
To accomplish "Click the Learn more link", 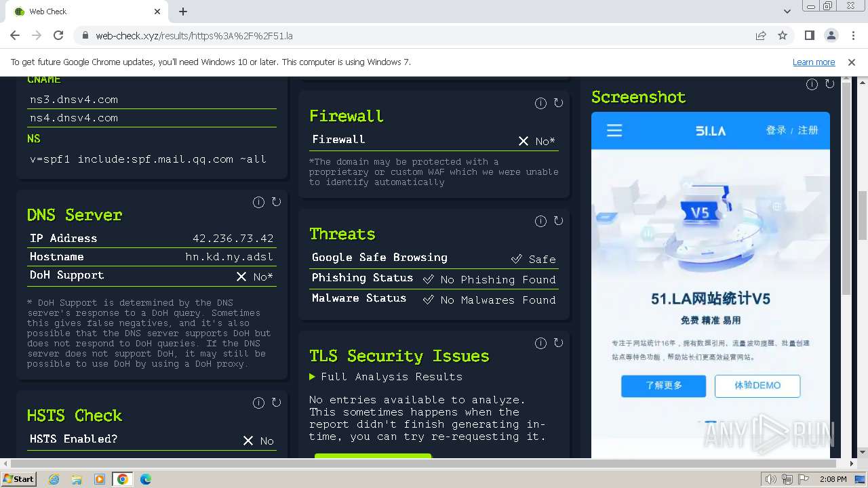I will click(814, 62).
